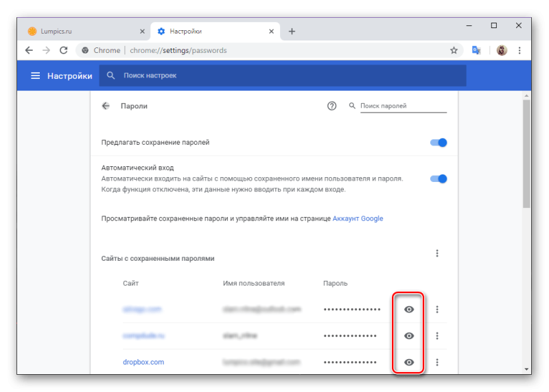Click the Имя пользователя column header
The image size is (549, 392).
pos(253,283)
